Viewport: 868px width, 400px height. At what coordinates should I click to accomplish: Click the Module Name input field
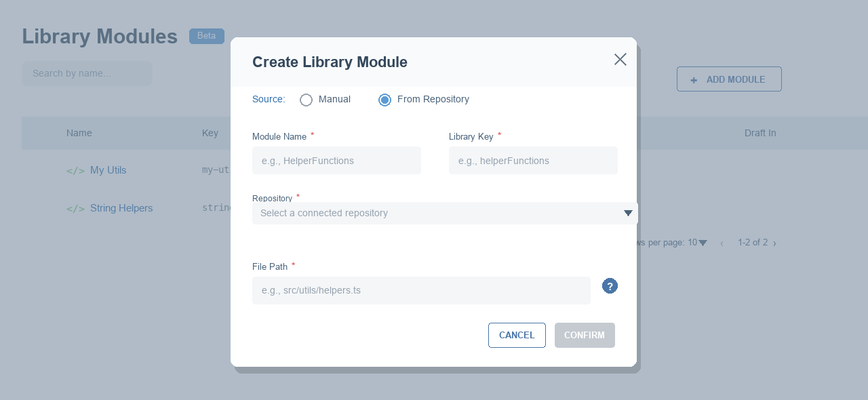click(336, 161)
